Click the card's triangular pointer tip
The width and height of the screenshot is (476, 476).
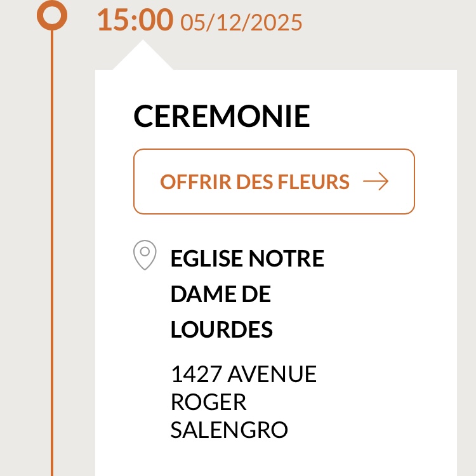(143, 51)
